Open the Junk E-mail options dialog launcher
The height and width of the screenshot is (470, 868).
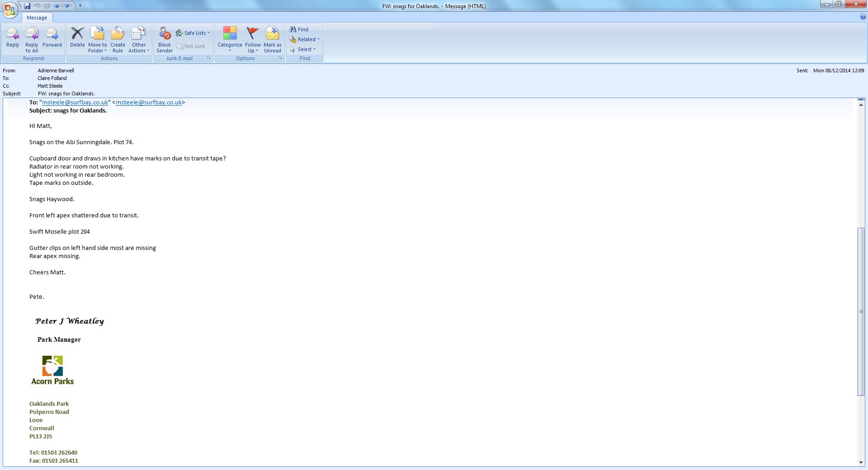[209, 58]
